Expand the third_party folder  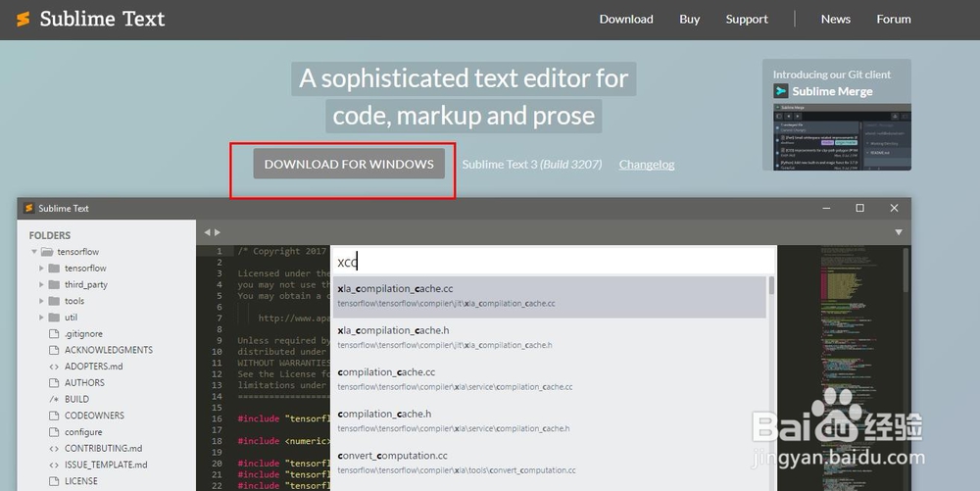coord(41,284)
